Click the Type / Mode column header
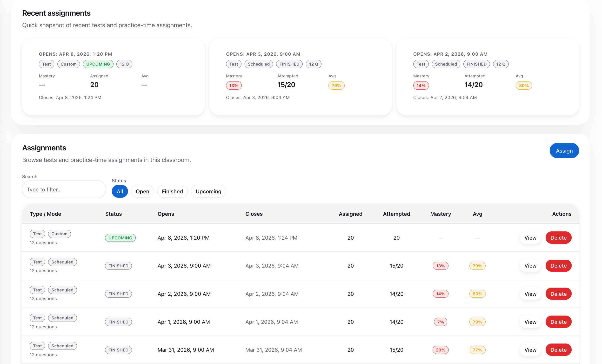 click(46, 214)
